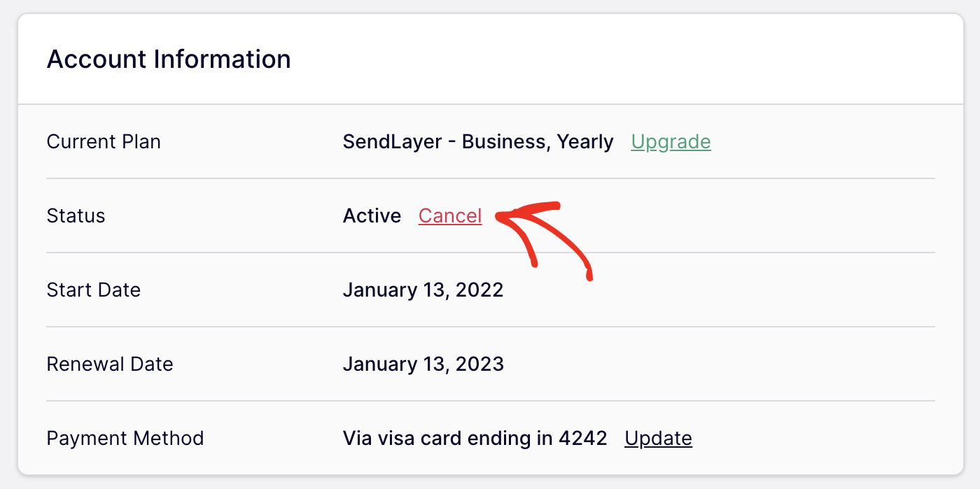Select the Account Information heading

coord(168,59)
